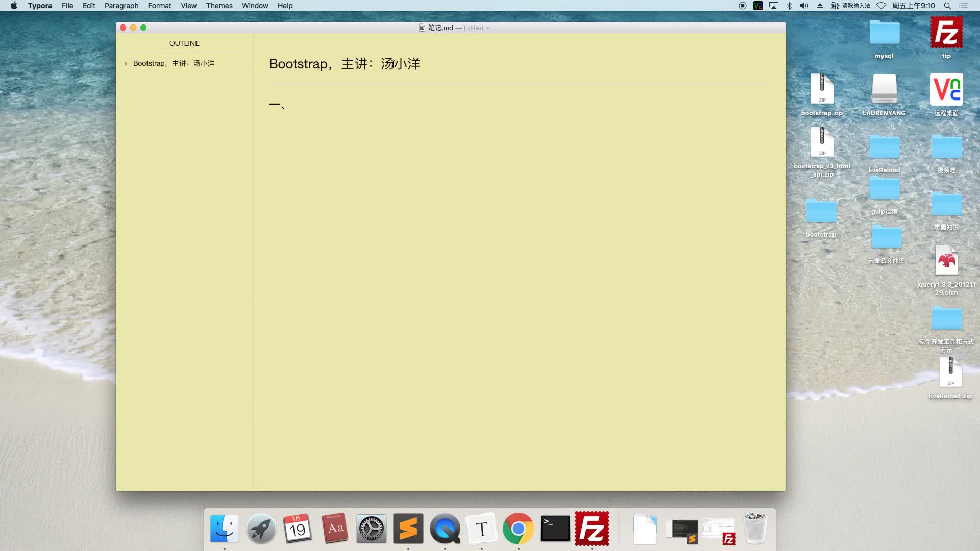This screenshot has height=551, width=980.
Task: Open minimized Sublime window in Dock
Action: click(682, 531)
